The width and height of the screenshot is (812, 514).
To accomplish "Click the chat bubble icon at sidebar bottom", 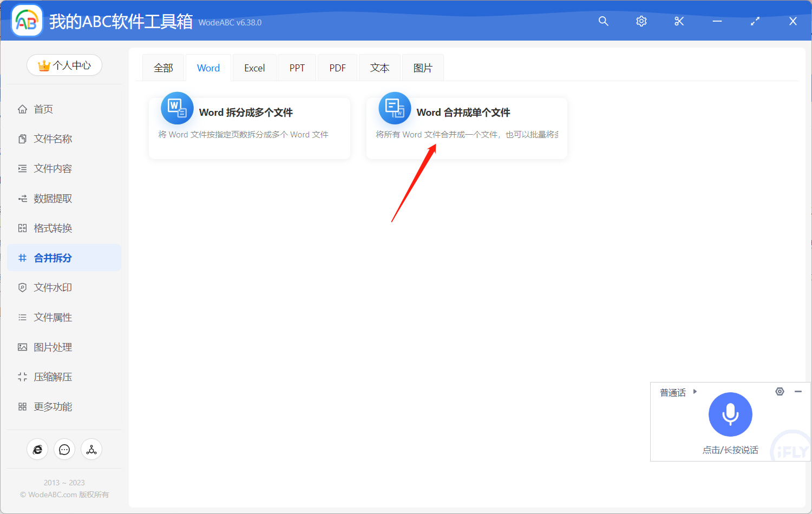I will [x=64, y=449].
